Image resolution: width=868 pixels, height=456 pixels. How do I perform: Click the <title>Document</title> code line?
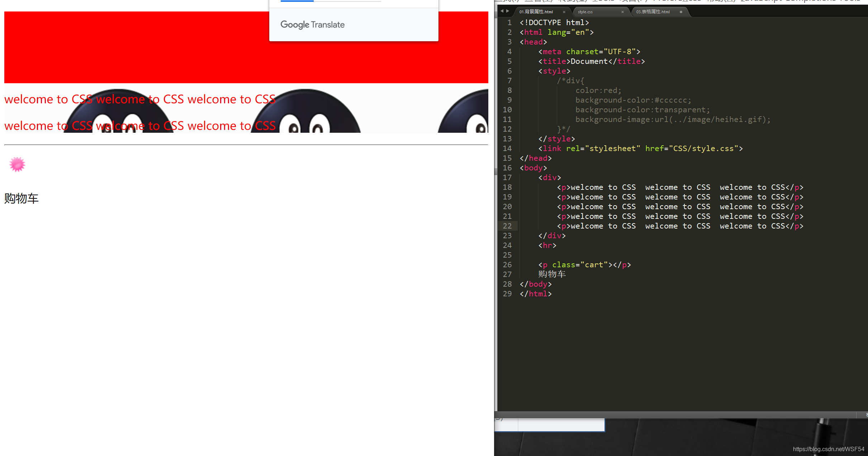coord(592,61)
